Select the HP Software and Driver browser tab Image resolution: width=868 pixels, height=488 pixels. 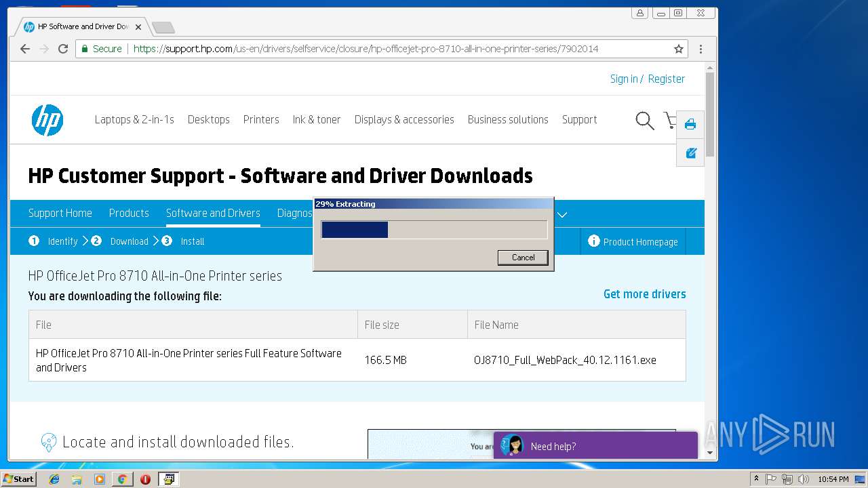pos(82,26)
